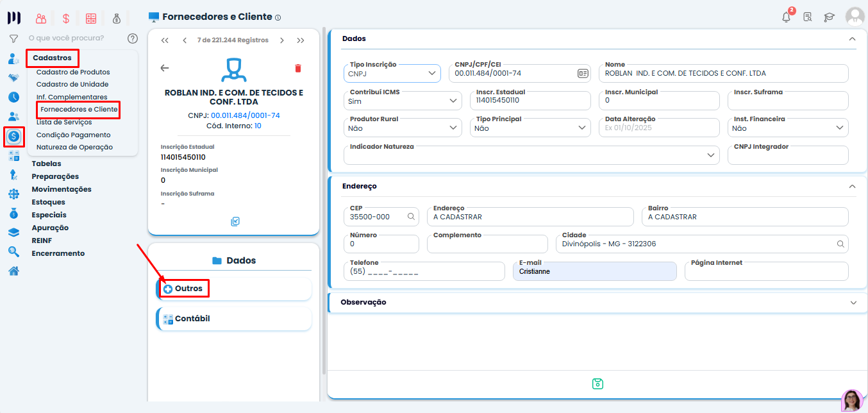Open the notifications bell icon
Screen dimensions: 868x413
(786, 17)
